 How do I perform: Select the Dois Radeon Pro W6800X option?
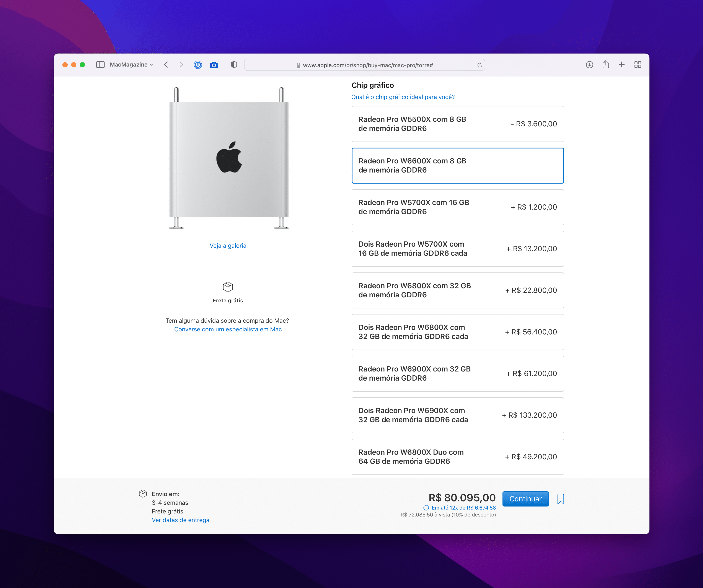coord(458,332)
